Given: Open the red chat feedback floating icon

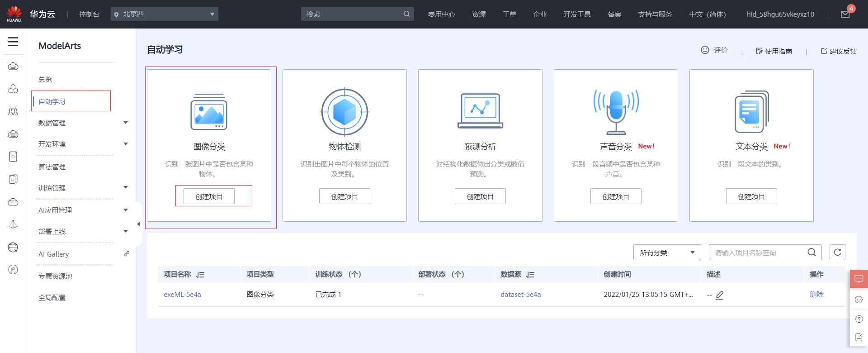Looking at the screenshot, I should pos(859,279).
